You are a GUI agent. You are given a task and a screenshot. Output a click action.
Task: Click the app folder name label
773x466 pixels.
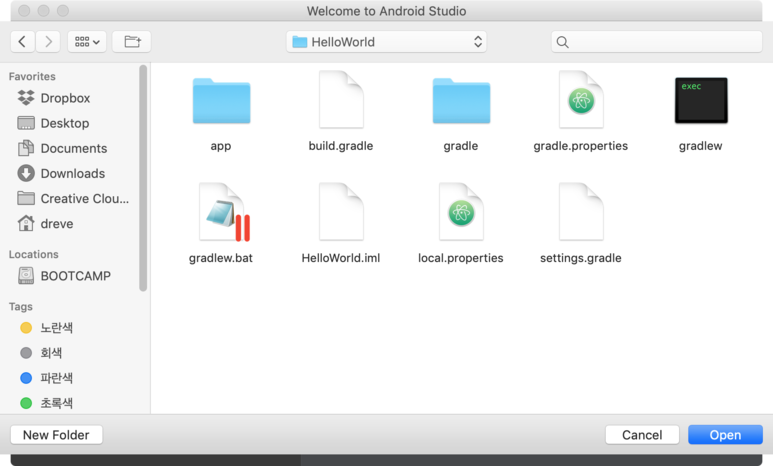[x=221, y=146]
